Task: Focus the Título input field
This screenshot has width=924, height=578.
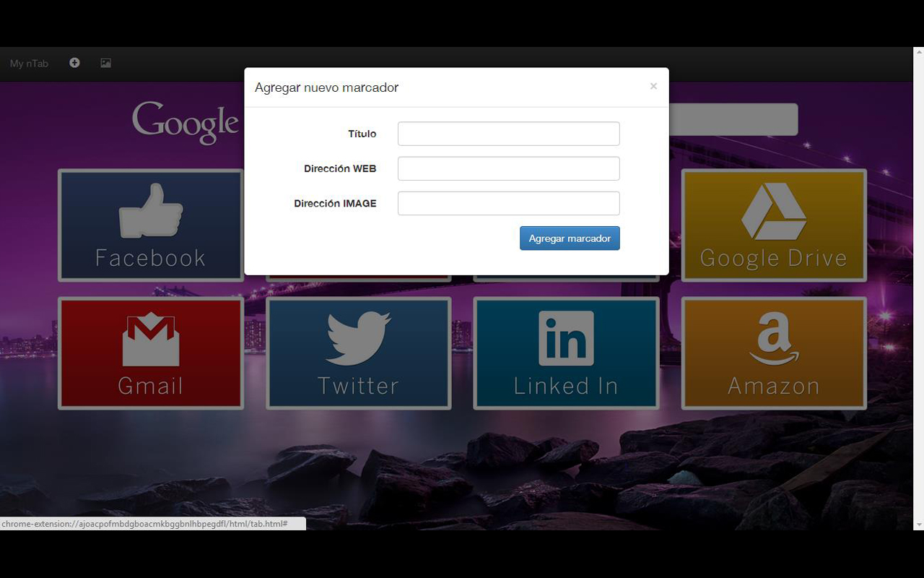Action: pos(509,134)
